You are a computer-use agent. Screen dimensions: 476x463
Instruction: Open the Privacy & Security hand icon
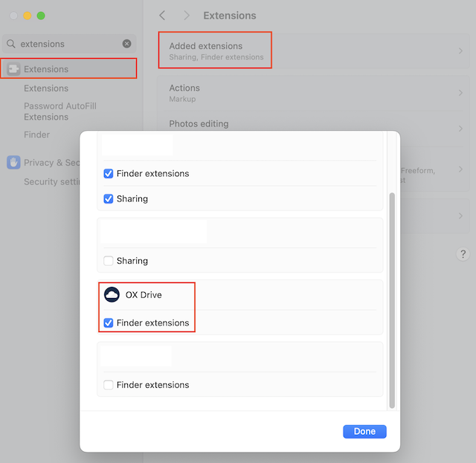[13, 162]
